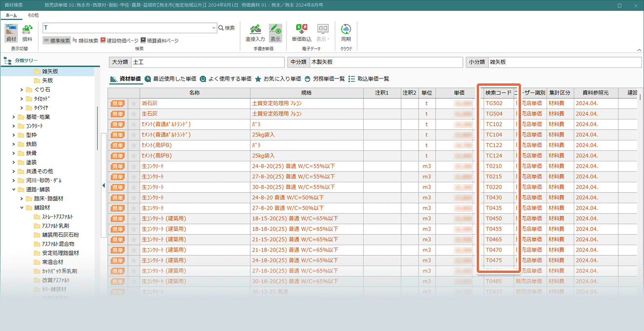The width and height of the screenshot is (644, 331).
Task: Favorite star for 消石灰 row
Action: (x=134, y=104)
